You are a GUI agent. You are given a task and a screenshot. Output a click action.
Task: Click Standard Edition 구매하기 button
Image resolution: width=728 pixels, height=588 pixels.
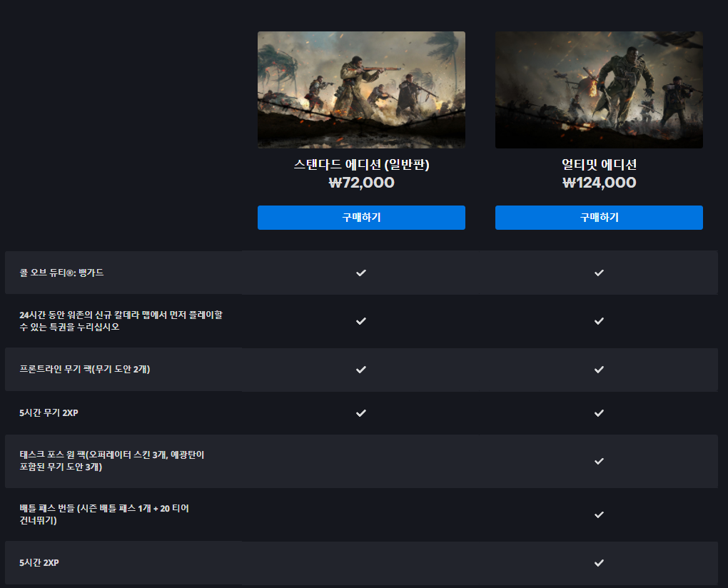(x=361, y=218)
